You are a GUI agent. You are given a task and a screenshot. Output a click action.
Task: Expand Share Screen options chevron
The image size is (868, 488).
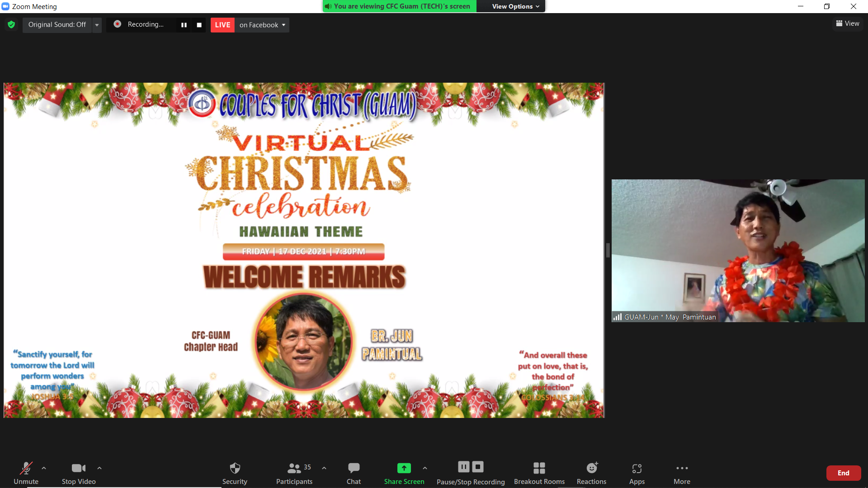point(425,468)
